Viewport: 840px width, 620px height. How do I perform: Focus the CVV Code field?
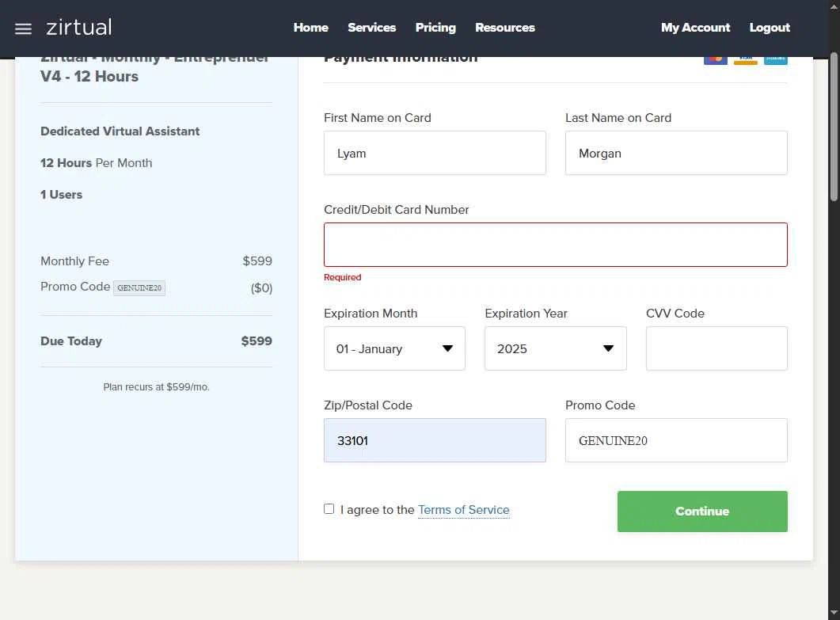(716, 348)
